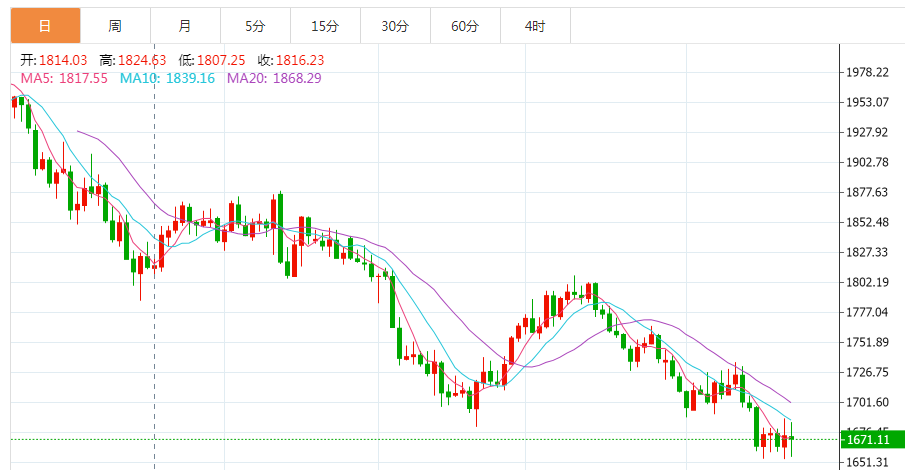Screen dimensions: 905x470
Task: Click the green current price tag 1671.11
Action: (x=869, y=439)
